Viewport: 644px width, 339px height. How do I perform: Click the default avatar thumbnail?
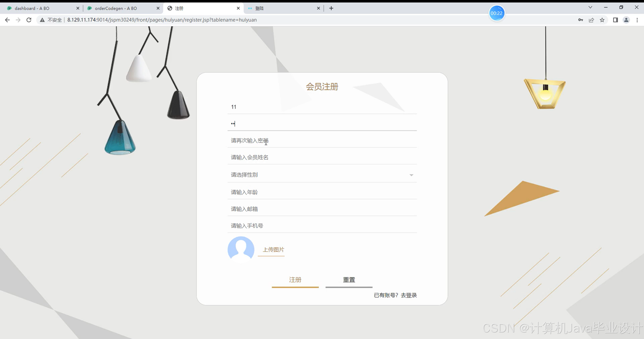point(241,250)
